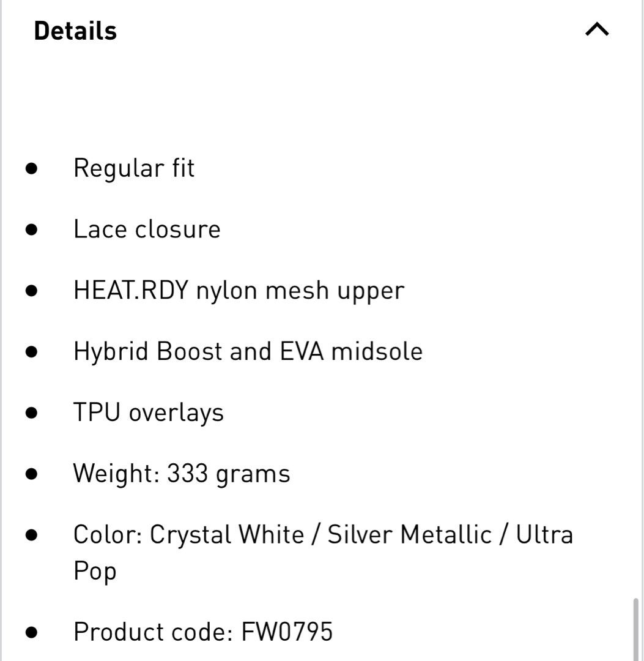Viewport: 644px width, 661px height.
Task: Select the Lace closure list item
Action: pos(147,229)
